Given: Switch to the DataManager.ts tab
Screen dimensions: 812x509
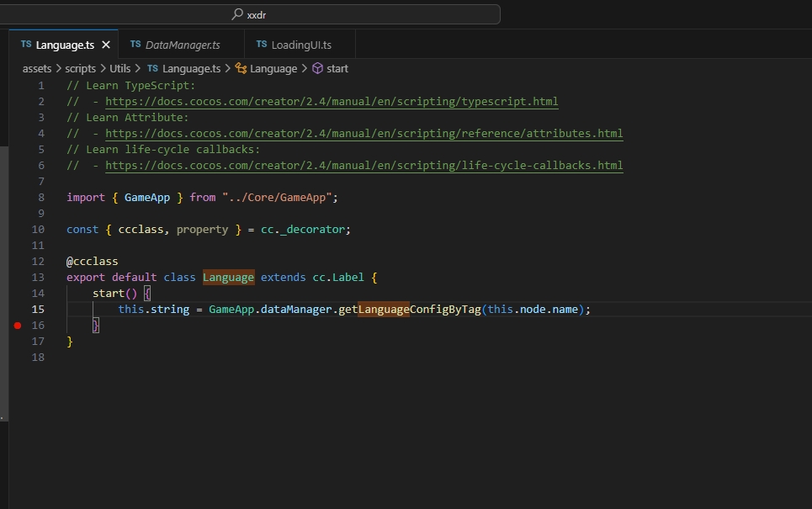Looking at the screenshot, I should point(183,45).
